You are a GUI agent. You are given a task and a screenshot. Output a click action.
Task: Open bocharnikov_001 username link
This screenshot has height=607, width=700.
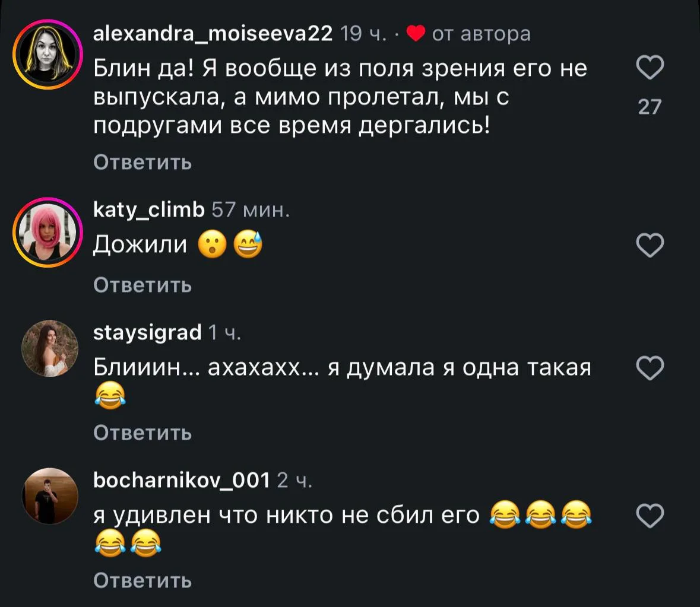pos(181,481)
